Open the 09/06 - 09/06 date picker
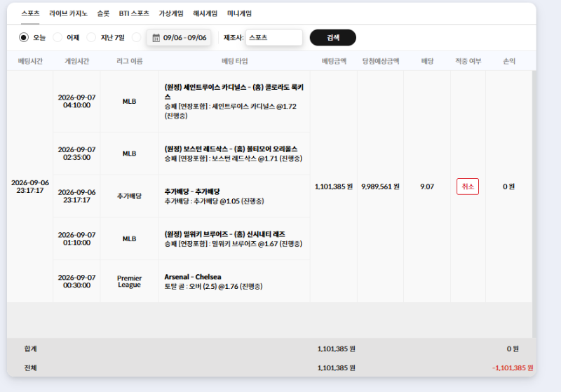561x392 pixels. point(179,38)
